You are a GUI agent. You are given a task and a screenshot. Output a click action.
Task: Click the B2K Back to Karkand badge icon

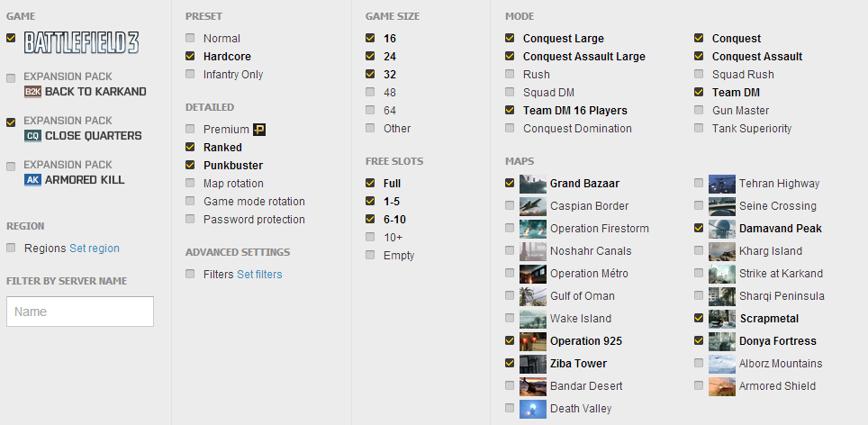pyautogui.click(x=33, y=92)
